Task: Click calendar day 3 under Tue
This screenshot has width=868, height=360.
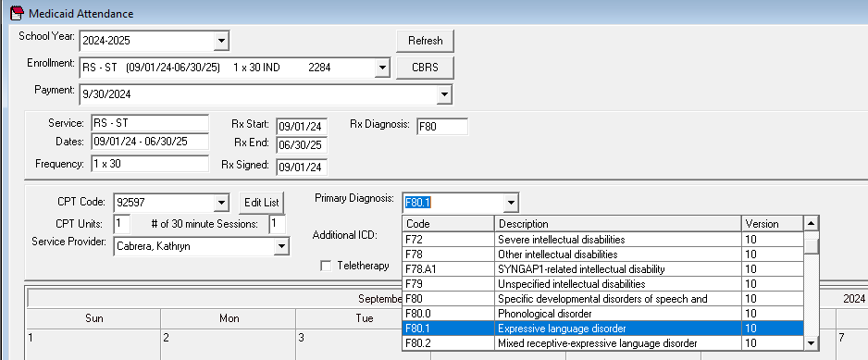Action: [x=349, y=344]
